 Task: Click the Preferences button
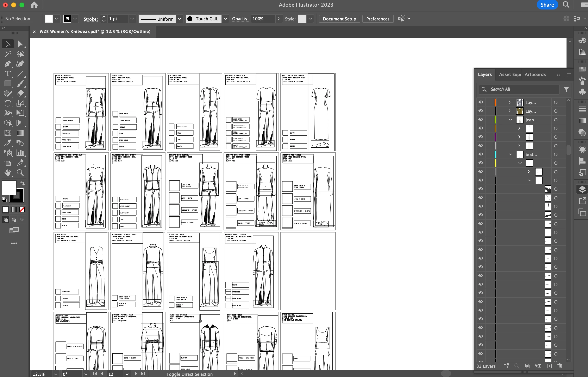378,19
